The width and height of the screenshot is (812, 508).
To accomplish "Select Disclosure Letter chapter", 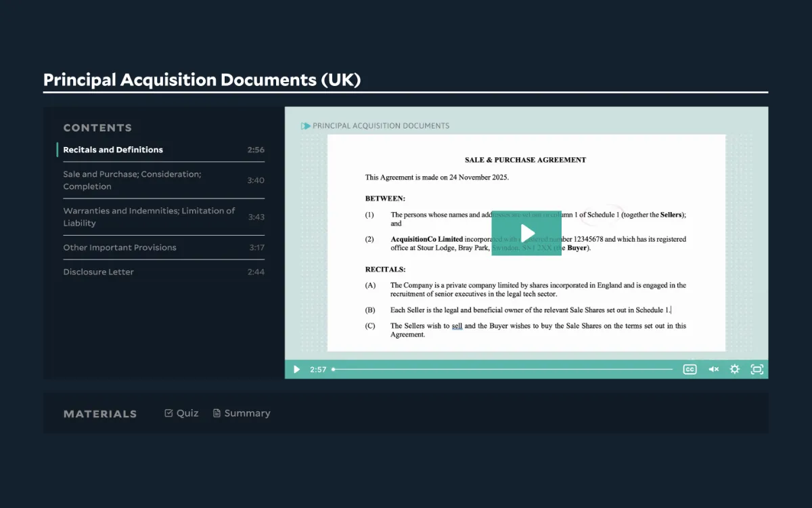I will point(99,272).
